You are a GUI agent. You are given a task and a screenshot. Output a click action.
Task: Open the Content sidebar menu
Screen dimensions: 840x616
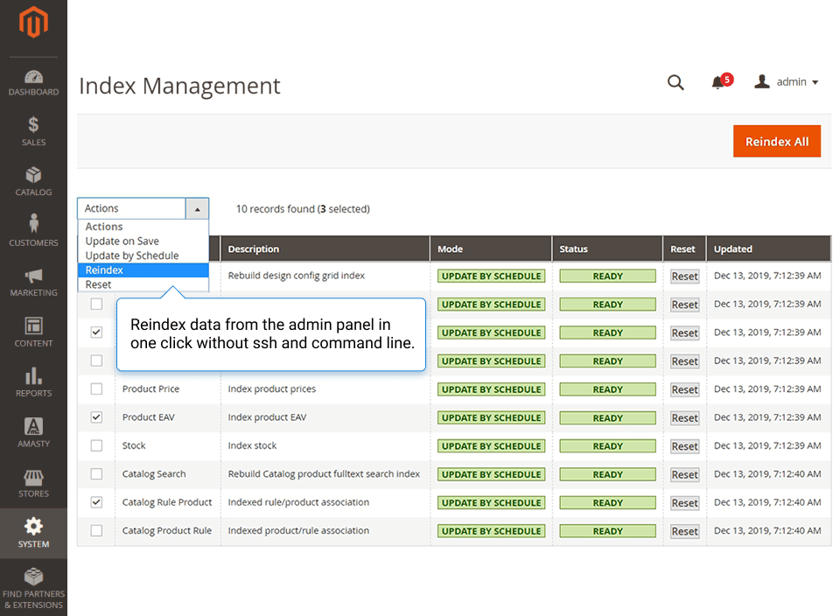point(33,332)
